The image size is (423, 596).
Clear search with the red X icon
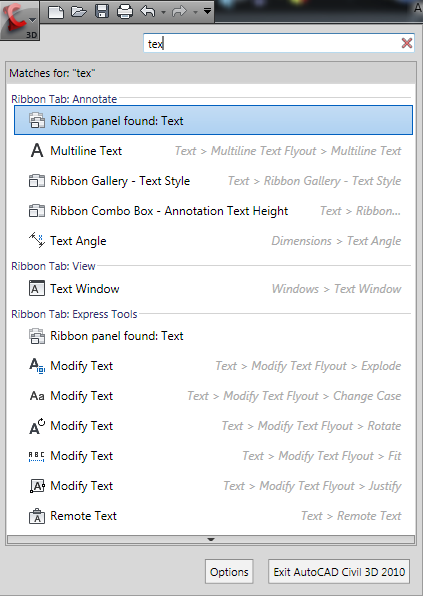click(x=407, y=43)
